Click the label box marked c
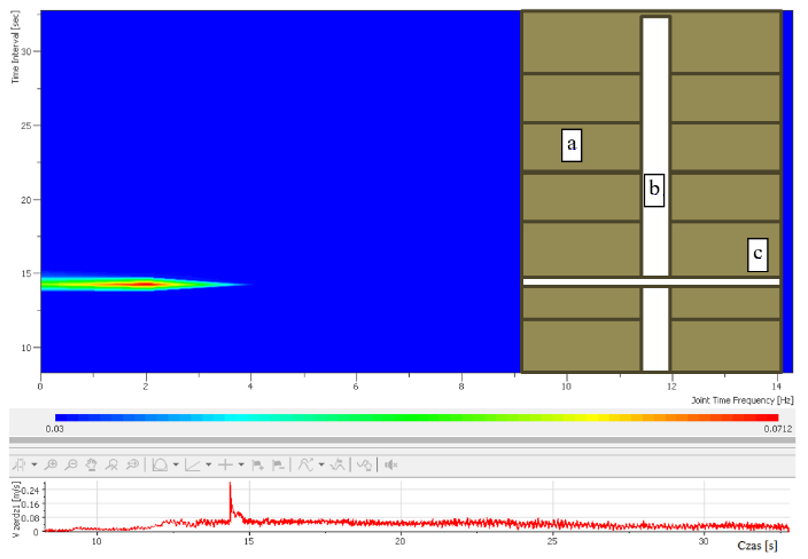 coord(758,255)
